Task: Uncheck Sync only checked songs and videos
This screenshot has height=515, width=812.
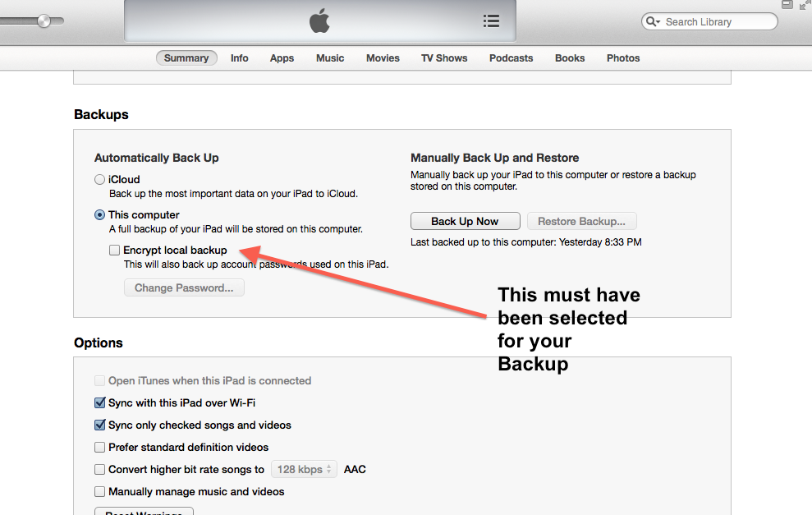Action: [100, 425]
